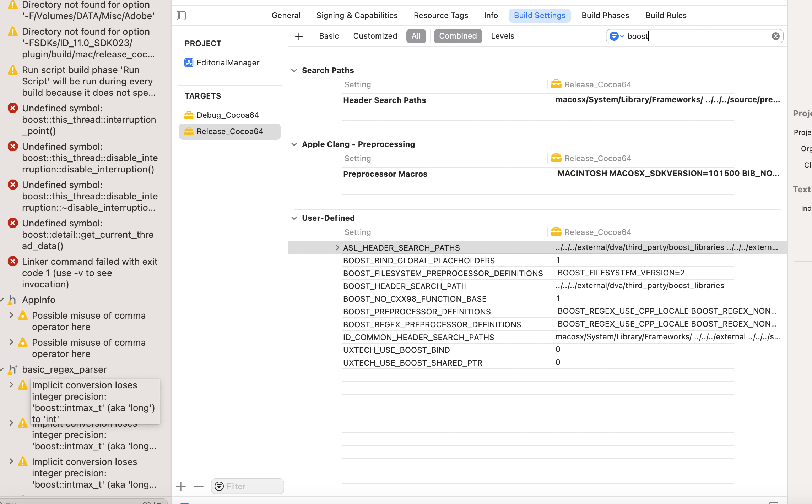Image resolution: width=812 pixels, height=504 pixels.
Task: Select the Debug_Cocoa64 target
Action: click(228, 115)
